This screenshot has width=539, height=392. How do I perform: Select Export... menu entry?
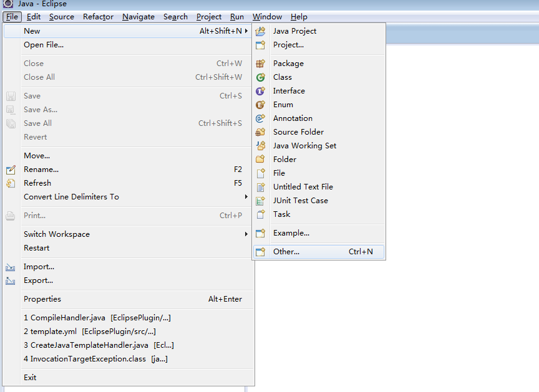coord(128,280)
